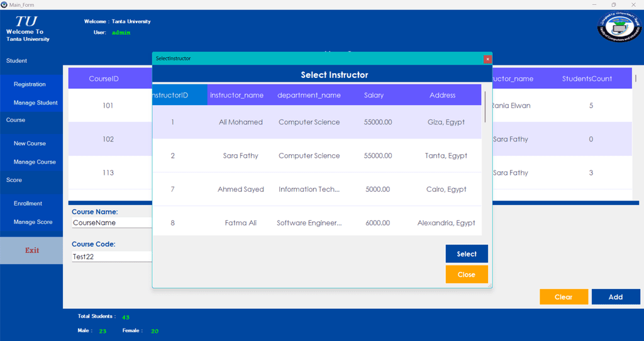This screenshot has height=341, width=644.
Task: Open the Enrollment section
Action: [28, 203]
